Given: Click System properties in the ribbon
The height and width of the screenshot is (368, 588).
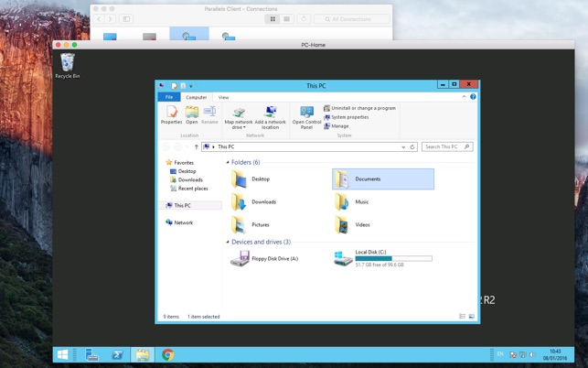Looking at the screenshot, I should click(349, 117).
